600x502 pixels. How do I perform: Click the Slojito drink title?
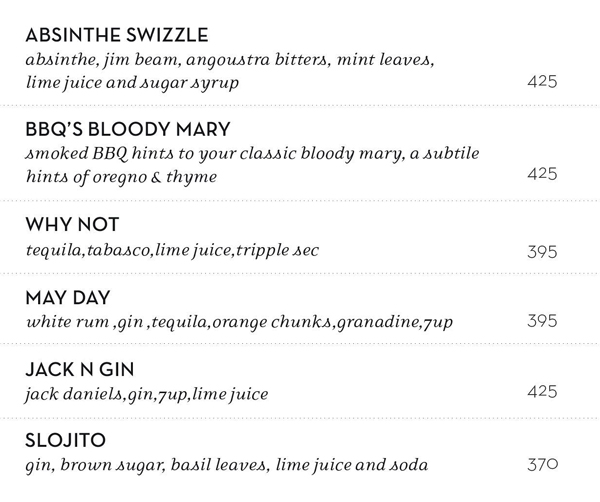click(x=65, y=441)
